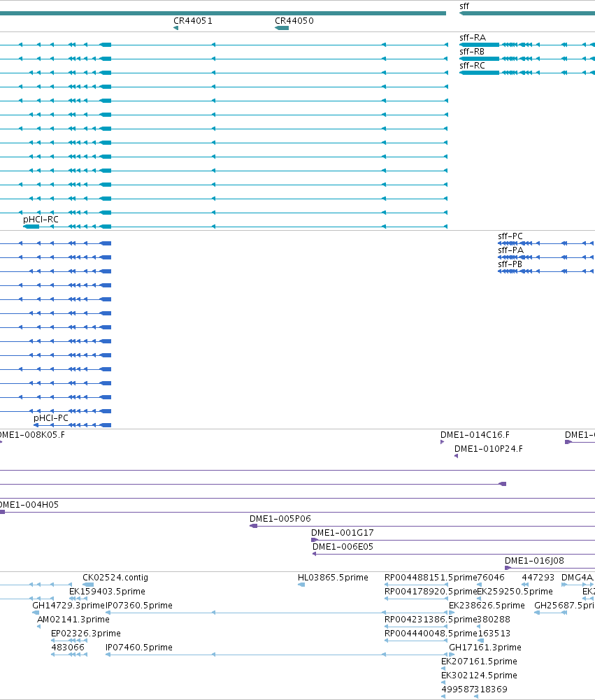This screenshot has width=595, height=700.
Task: Click the CR44051 gene label
Action: point(193,21)
